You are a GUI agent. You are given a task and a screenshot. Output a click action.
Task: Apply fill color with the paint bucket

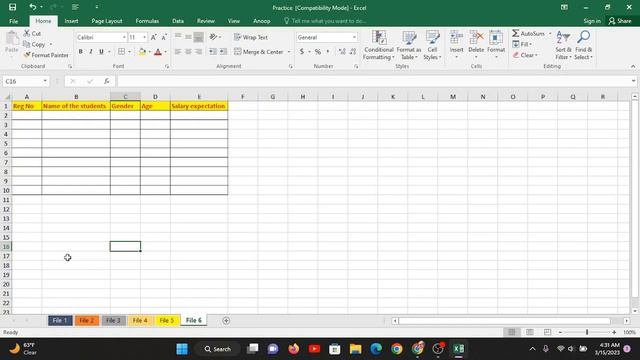(142, 52)
